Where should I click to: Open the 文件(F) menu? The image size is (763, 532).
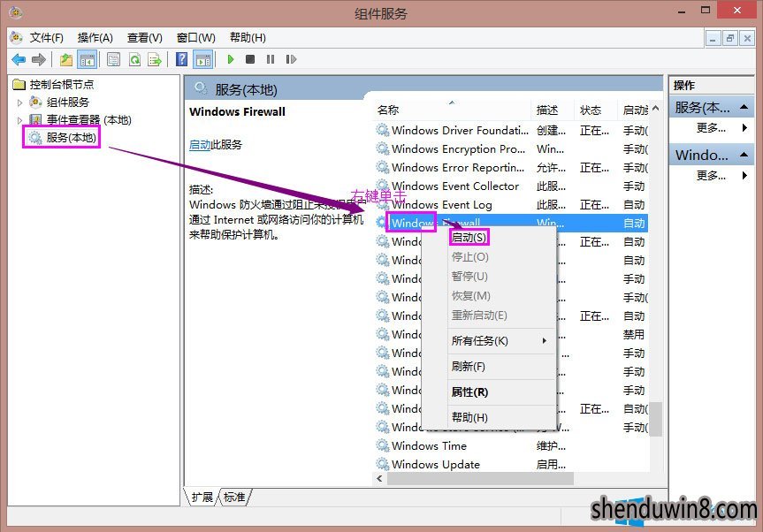click(x=46, y=38)
